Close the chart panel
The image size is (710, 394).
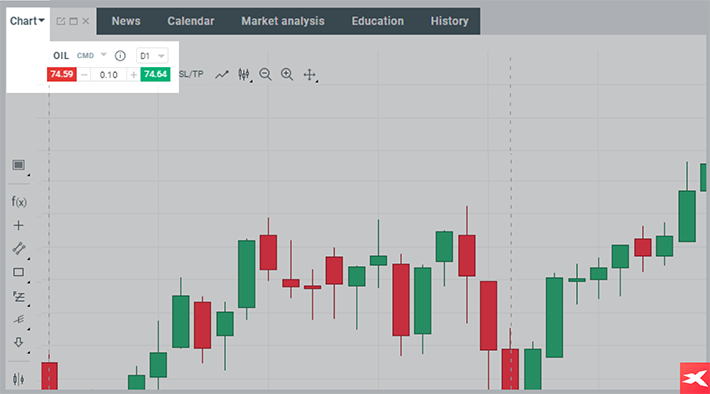(x=86, y=21)
